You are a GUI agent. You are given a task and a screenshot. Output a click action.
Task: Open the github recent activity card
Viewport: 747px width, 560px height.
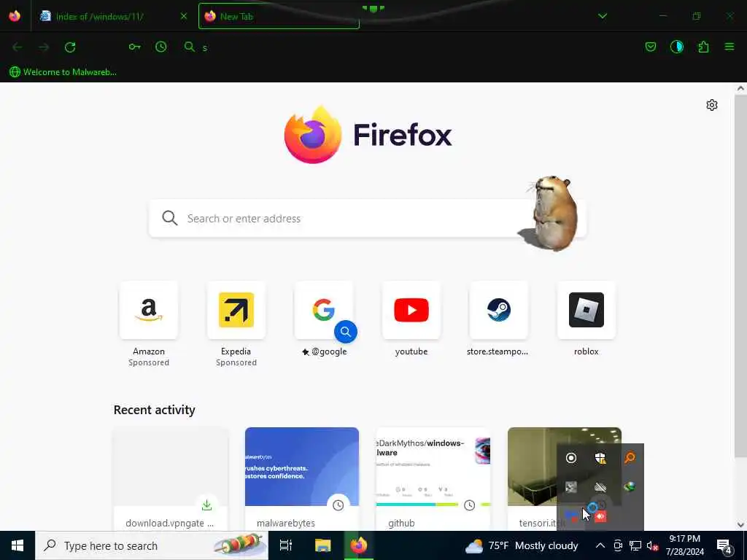[x=433, y=478]
